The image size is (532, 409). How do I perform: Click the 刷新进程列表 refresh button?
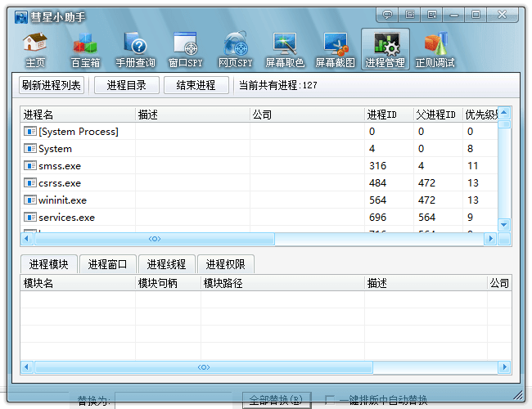coord(51,84)
